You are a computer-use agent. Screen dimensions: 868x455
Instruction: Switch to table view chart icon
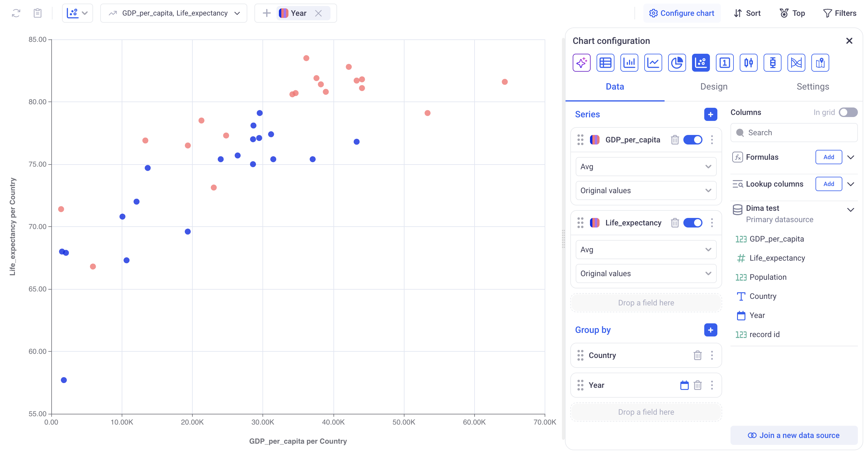pos(605,63)
